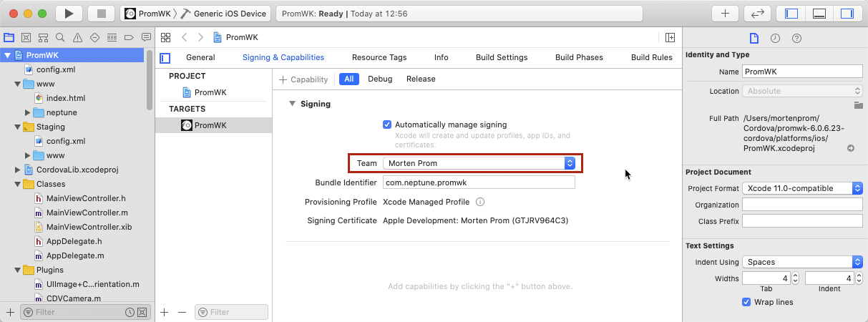Run the project with the Play button
The width and height of the screenshot is (868, 322).
point(68,14)
